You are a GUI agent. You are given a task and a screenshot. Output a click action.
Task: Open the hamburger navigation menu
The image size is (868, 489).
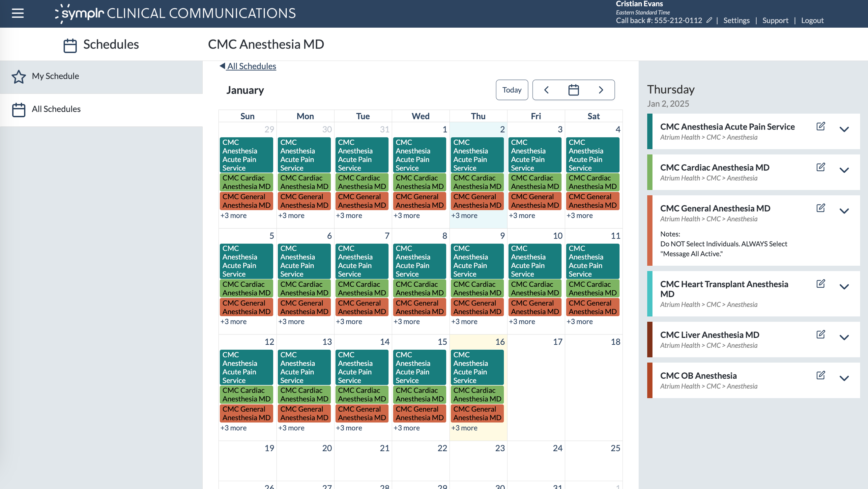tap(17, 14)
